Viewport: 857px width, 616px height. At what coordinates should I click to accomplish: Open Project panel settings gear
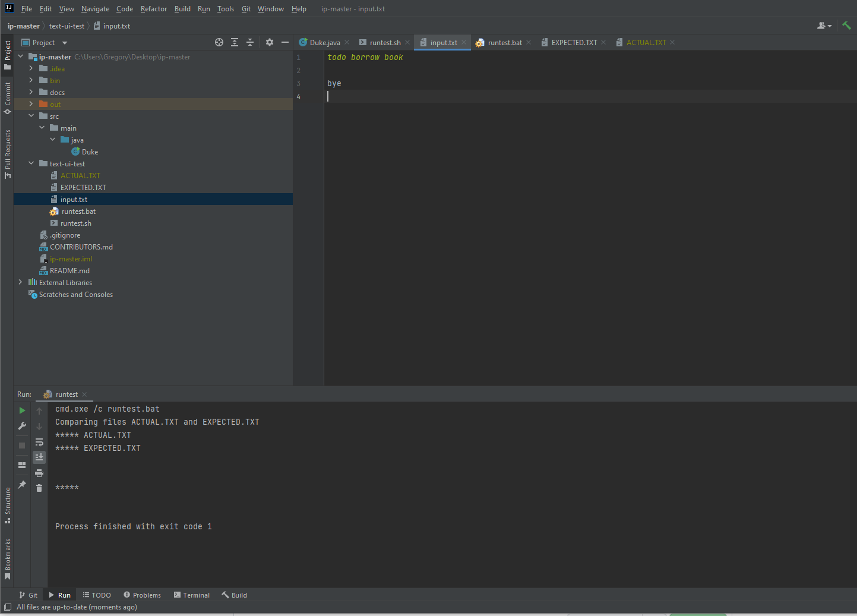coord(270,42)
